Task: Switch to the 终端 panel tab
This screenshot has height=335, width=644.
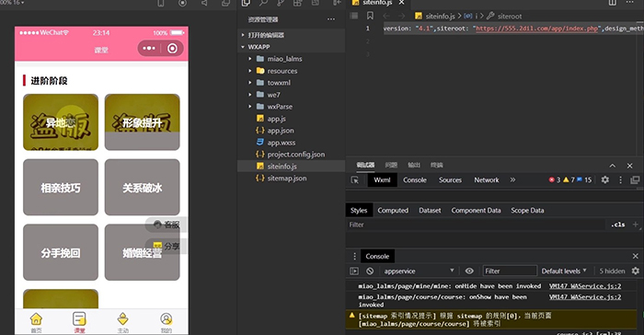Action: coord(437,165)
